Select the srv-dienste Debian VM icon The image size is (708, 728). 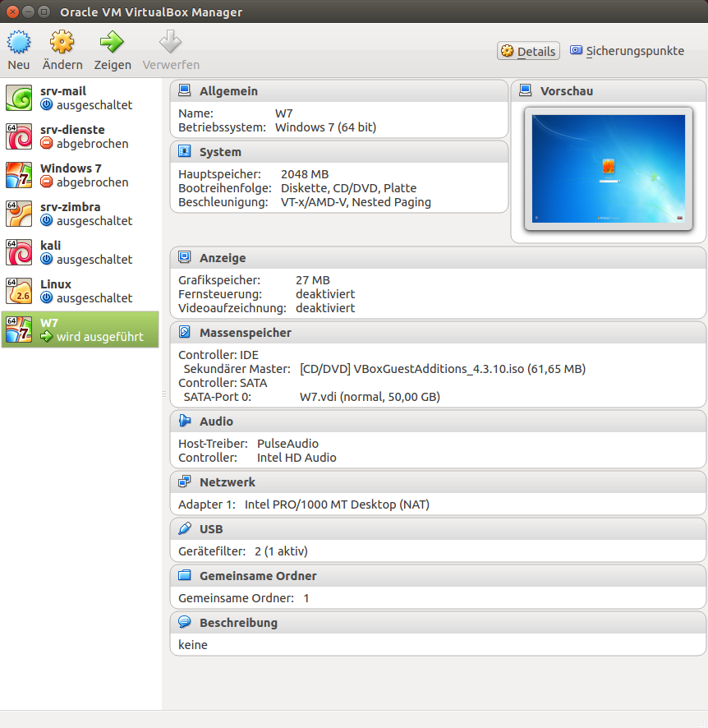(19, 136)
